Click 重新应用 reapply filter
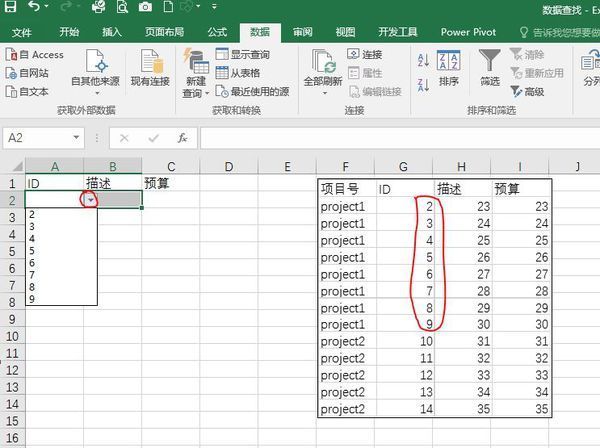 [x=537, y=73]
